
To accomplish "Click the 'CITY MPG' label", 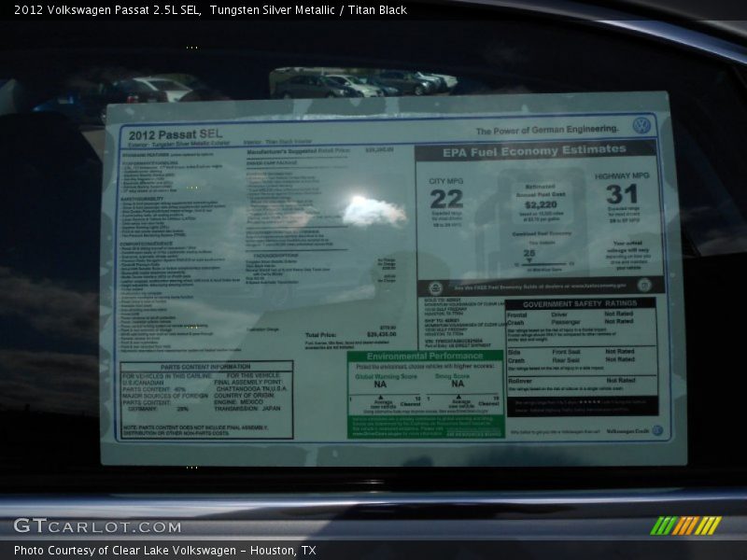I will (446, 181).
